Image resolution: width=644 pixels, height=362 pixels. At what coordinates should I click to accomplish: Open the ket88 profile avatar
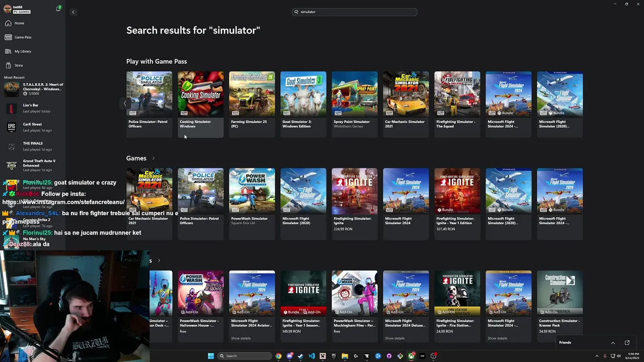8,10
